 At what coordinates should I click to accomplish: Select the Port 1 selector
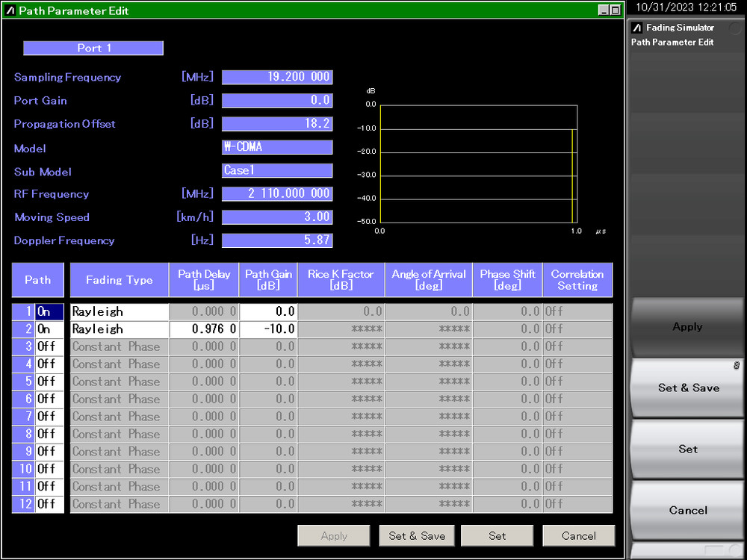(x=93, y=48)
